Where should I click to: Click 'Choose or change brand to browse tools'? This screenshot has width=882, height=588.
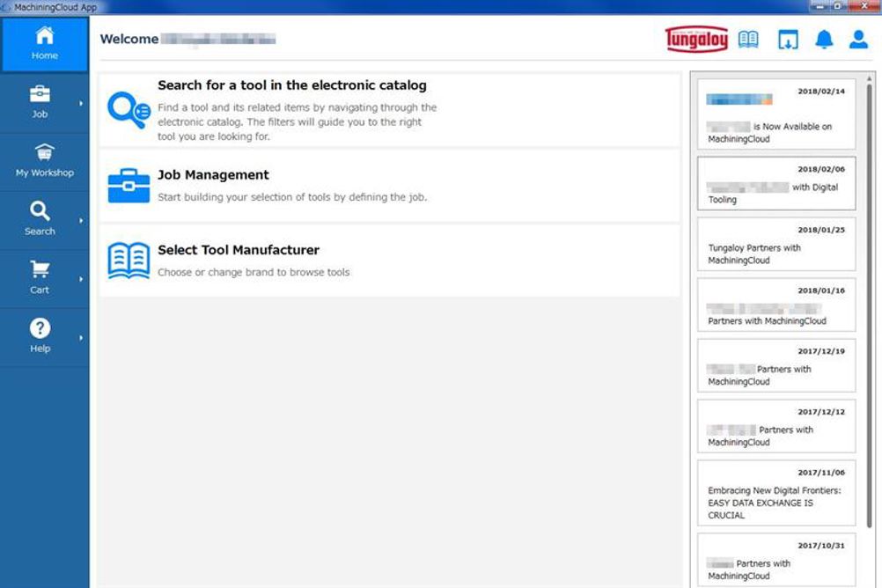point(254,272)
